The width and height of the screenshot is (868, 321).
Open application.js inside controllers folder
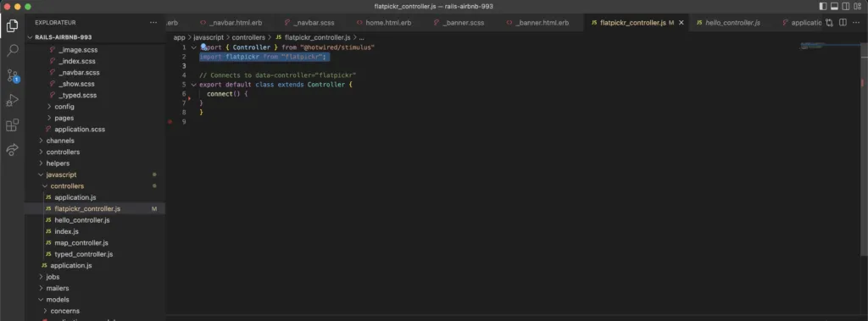coord(75,197)
